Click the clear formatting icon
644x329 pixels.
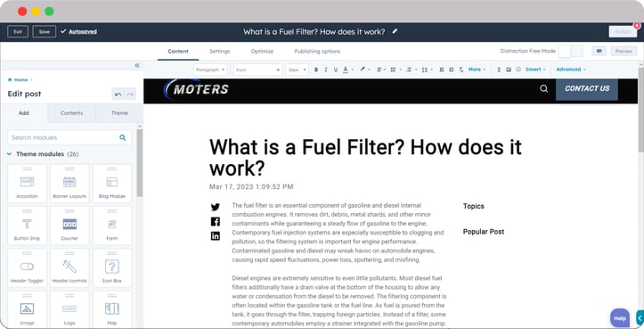pyautogui.click(x=461, y=70)
